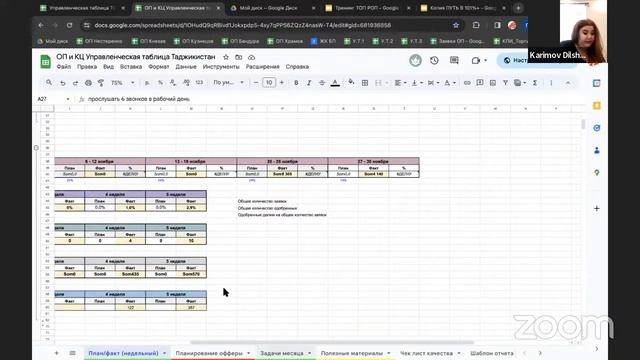Check the cloud save status icon
Image resolution: width=640 pixels, height=360 pixels.
251,57
